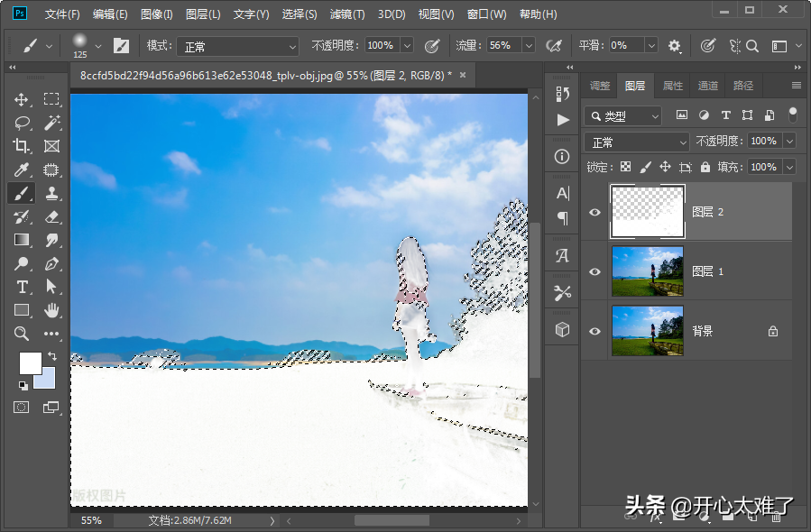Toggle pressure for opacity button
811x532 pixels.
(x=432, y=46)
